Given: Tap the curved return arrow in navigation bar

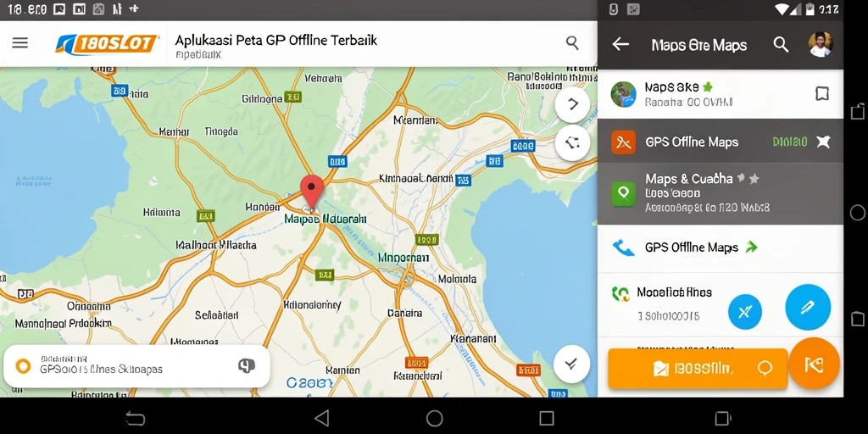Looking at the screenshot, I should pyautogui.click(x=135, y=419).
